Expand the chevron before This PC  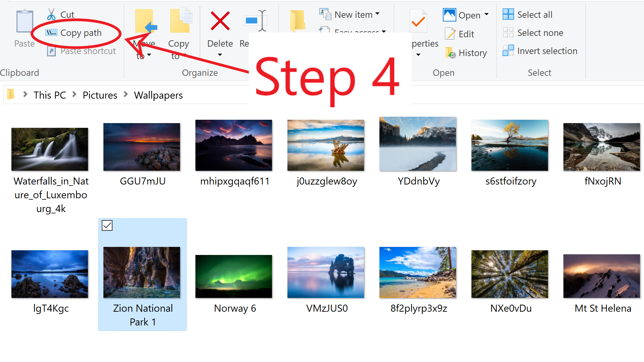point(25,95)
